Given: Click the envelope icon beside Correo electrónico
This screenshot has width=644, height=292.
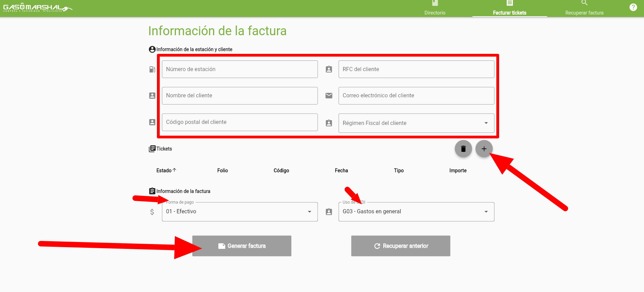Looking at the screenshot, I should click(329, 96).
